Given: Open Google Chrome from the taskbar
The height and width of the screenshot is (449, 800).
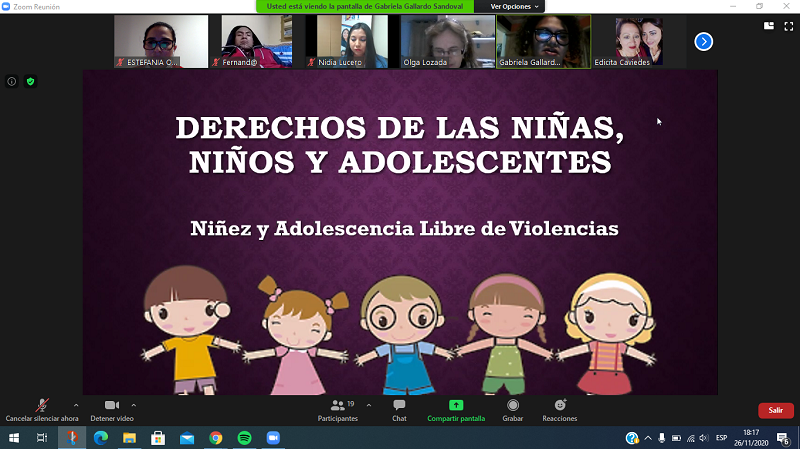Looking at the screenshot, I should point(215,438).
